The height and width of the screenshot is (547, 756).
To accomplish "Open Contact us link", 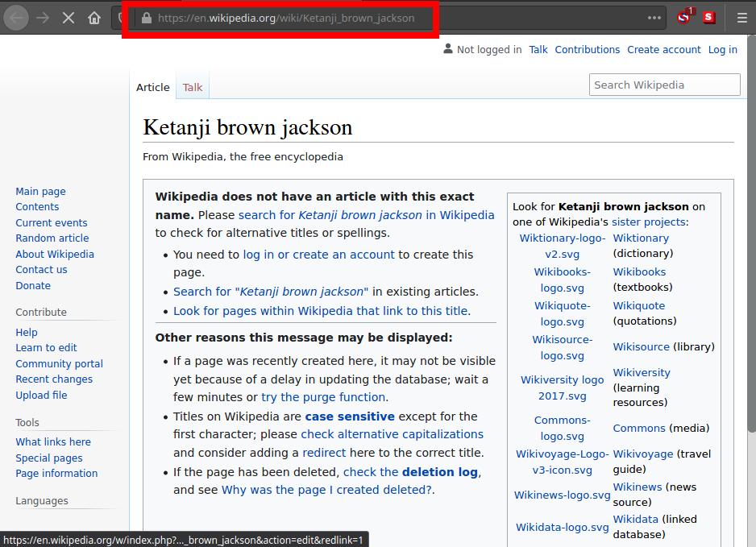I will click(x=41, y=269).
